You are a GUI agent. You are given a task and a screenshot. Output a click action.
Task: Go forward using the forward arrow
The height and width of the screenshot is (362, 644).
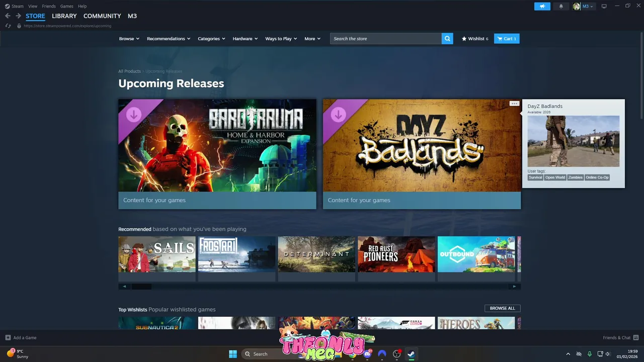point(18,16)
